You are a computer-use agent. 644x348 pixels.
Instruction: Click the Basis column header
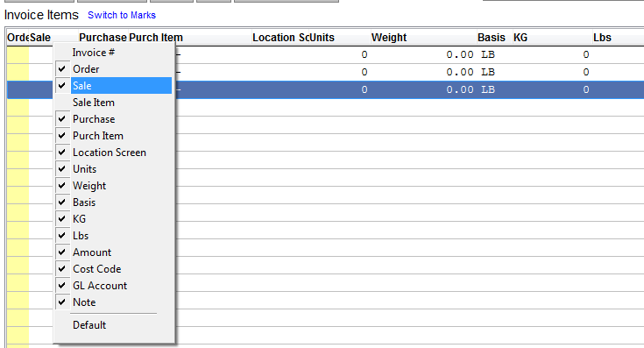[x=494, y=38]
